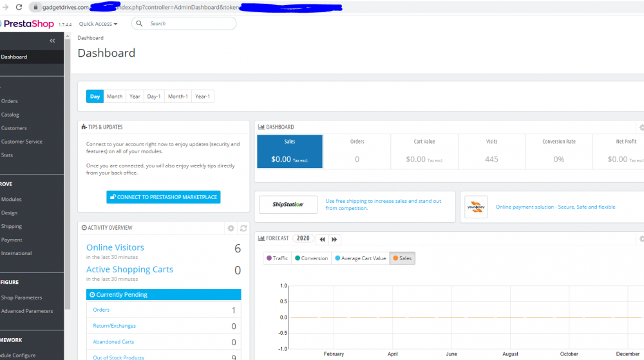644x360 pixels.
Task: Select the Month-1 period tab
Action: click(x=178, y=97)
